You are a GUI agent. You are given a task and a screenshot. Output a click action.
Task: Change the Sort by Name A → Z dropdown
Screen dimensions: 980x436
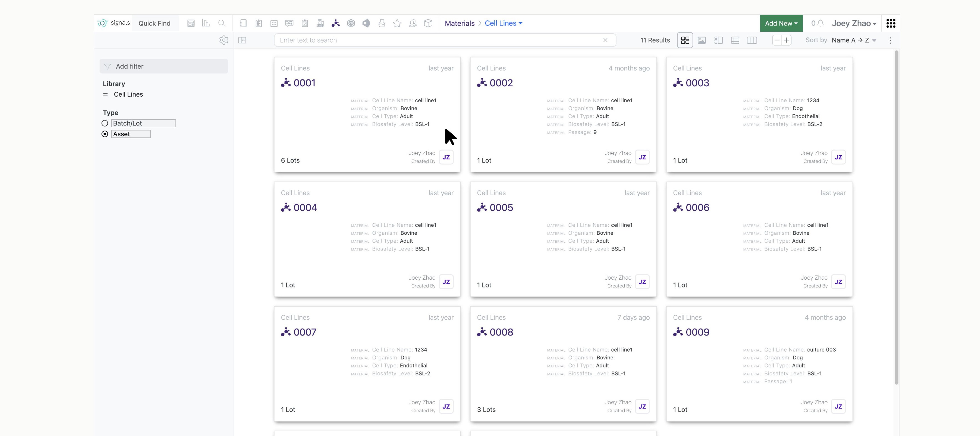coord(854,40)
